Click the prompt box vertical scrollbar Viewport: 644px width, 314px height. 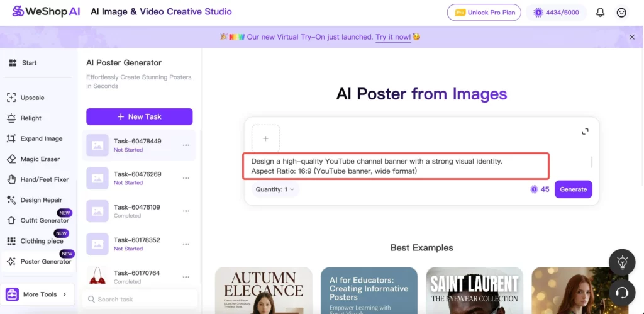pos(591,162)
